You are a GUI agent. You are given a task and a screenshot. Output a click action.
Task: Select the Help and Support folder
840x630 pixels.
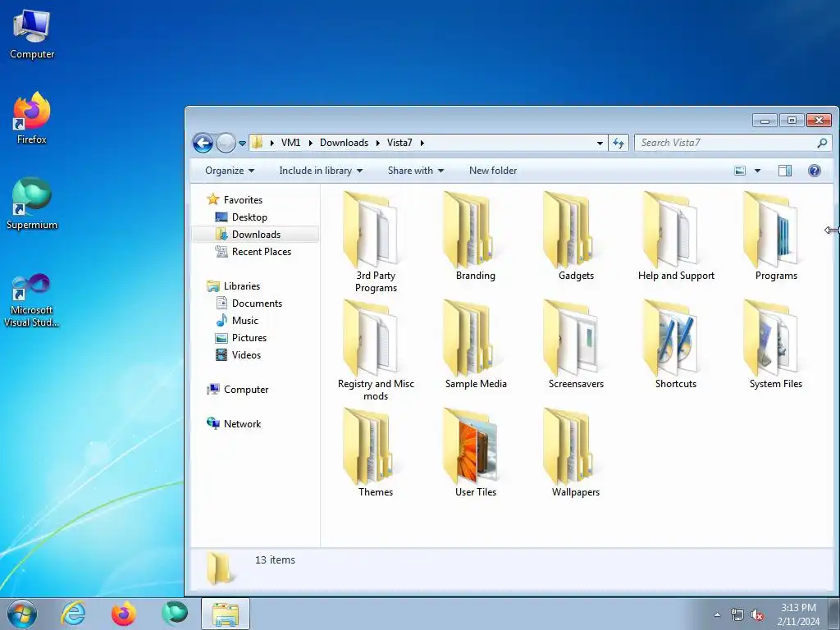[676, 236]
